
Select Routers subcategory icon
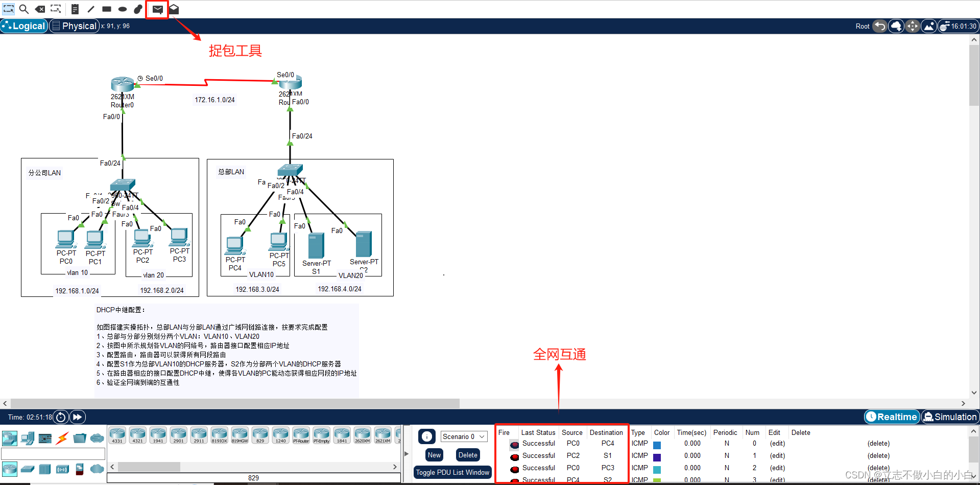pos(10,469)
